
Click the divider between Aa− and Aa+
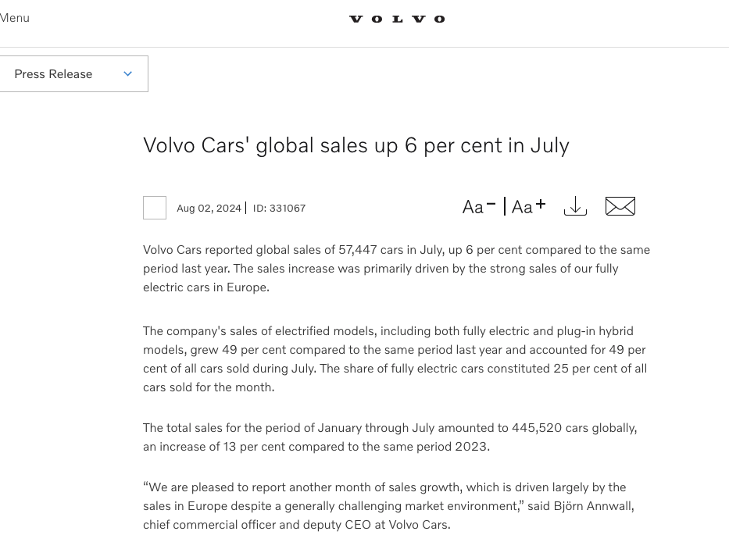(505, 206)
